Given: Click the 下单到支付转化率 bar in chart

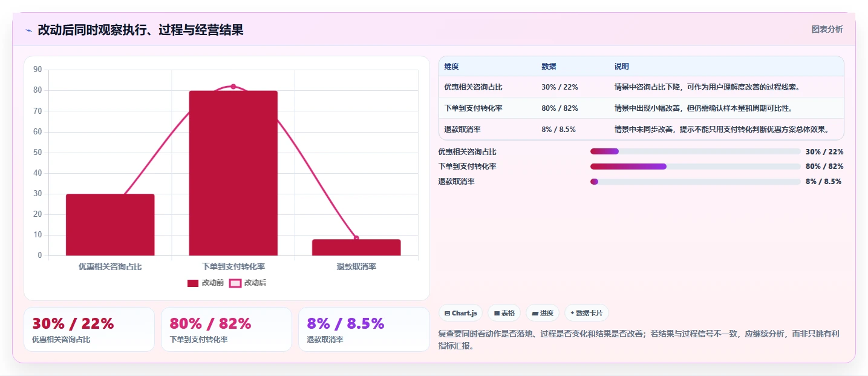Looking at the screenshot, I should point(233,173).
